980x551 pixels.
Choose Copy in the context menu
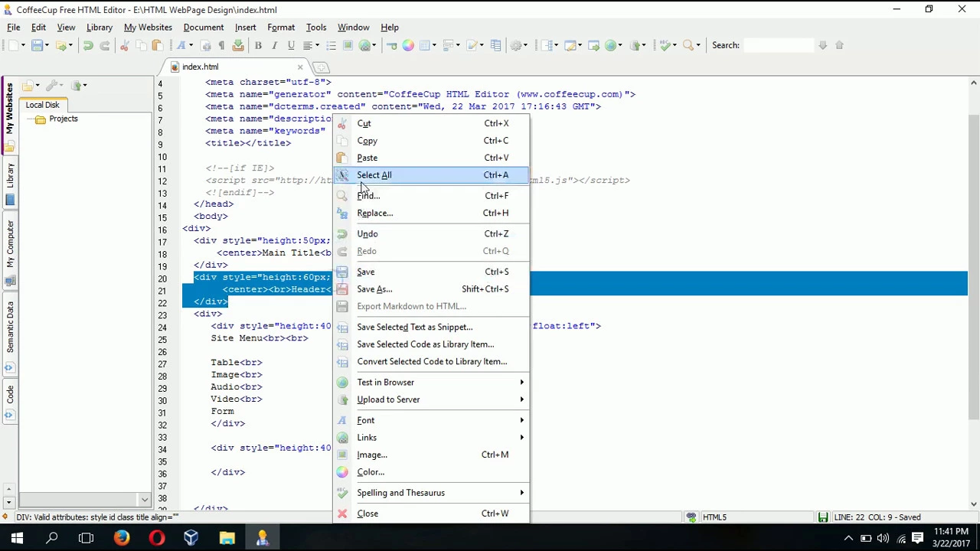tap(431, 141)
